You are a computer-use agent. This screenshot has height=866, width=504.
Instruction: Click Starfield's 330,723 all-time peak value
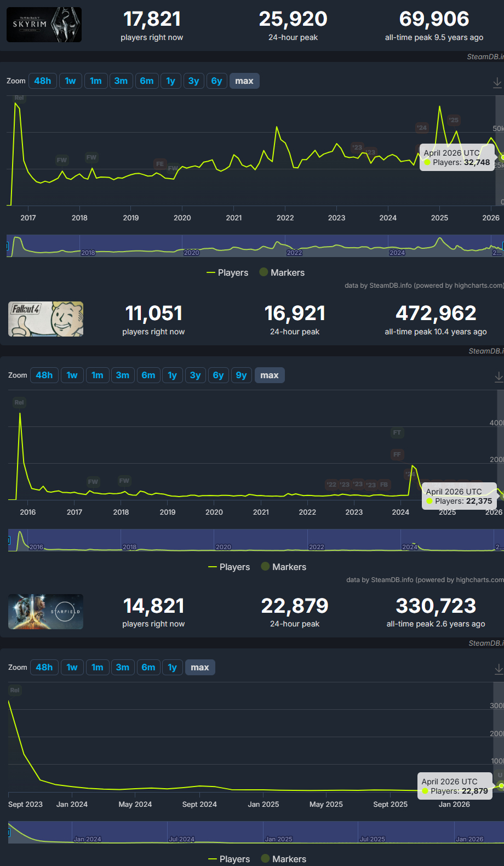[436, 606]
